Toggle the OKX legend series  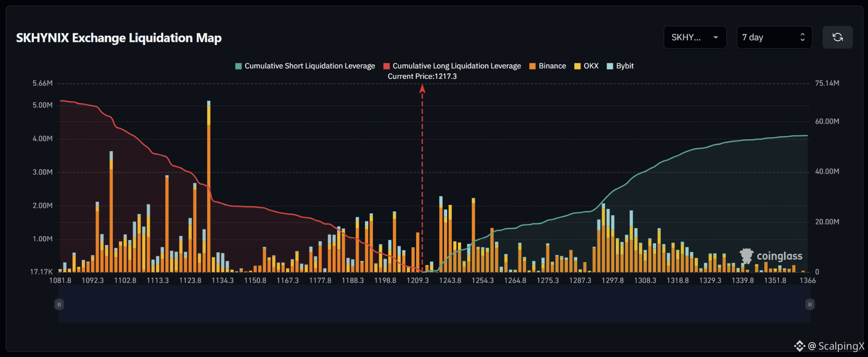tap(586, 66)
